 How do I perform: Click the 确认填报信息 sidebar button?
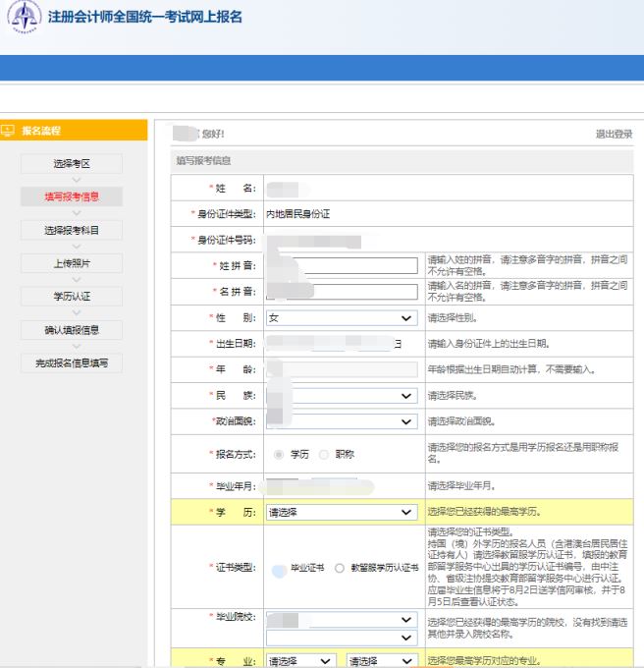click(x=72, y=329)
